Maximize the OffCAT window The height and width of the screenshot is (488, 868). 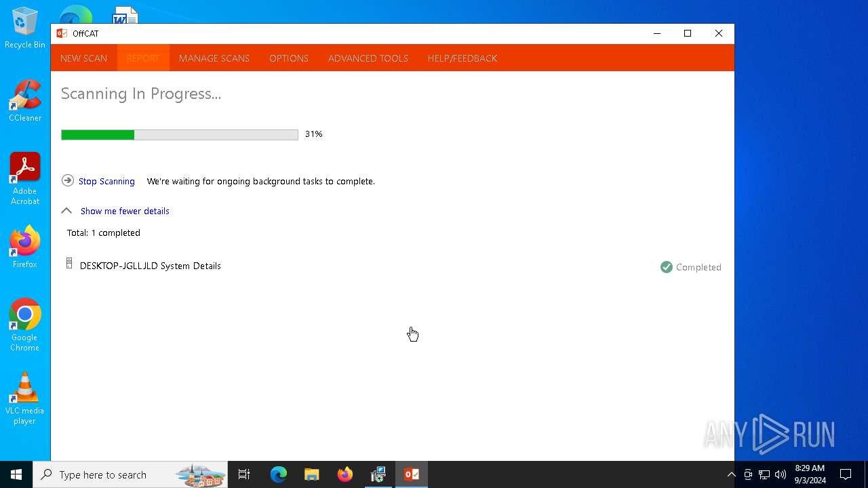688,33
